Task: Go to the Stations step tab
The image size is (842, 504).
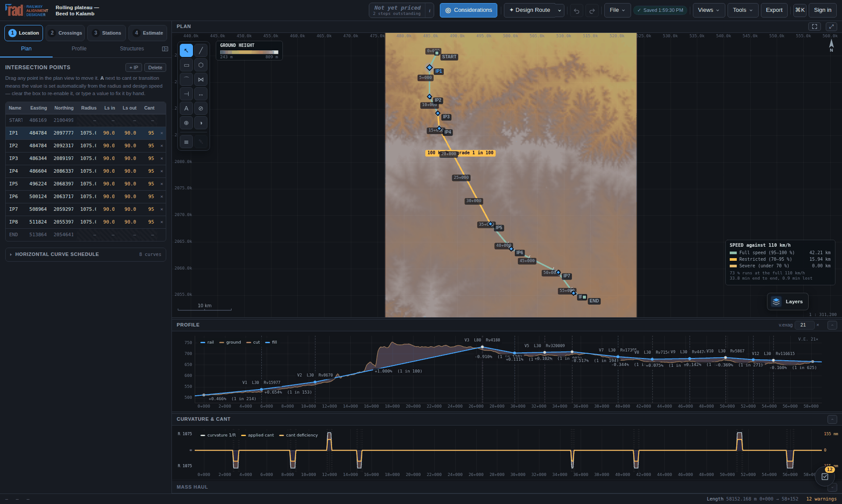Action: [x=107, y=33]
